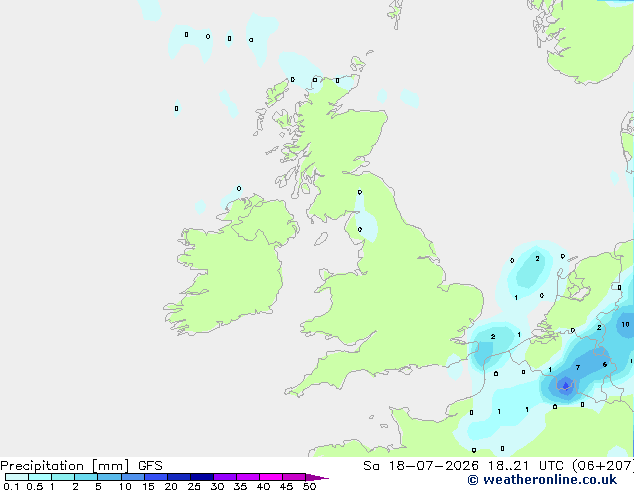
Task: Click the "Sa 18-07-2026" date text
Action: [x=421, y=466]
